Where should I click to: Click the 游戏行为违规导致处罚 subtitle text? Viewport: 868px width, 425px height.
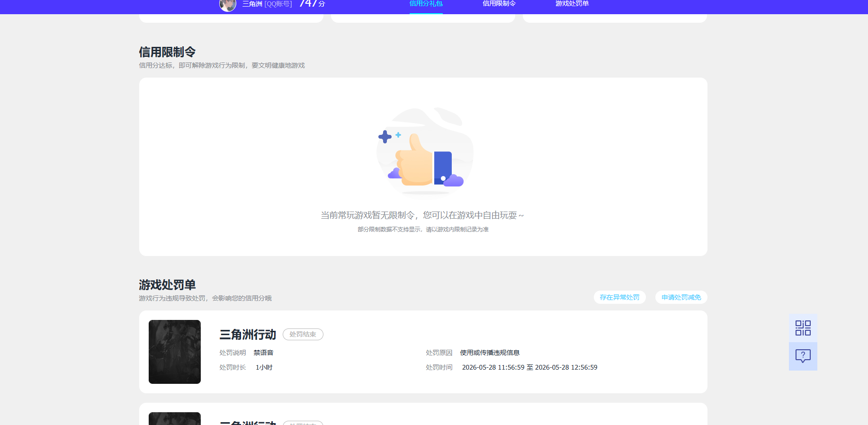[x=205, y=298]
